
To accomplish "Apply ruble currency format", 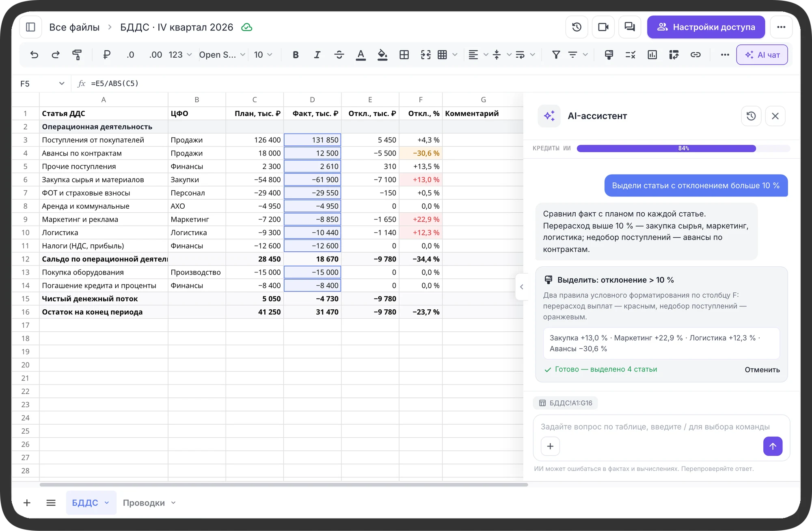I will click(107, 55).
